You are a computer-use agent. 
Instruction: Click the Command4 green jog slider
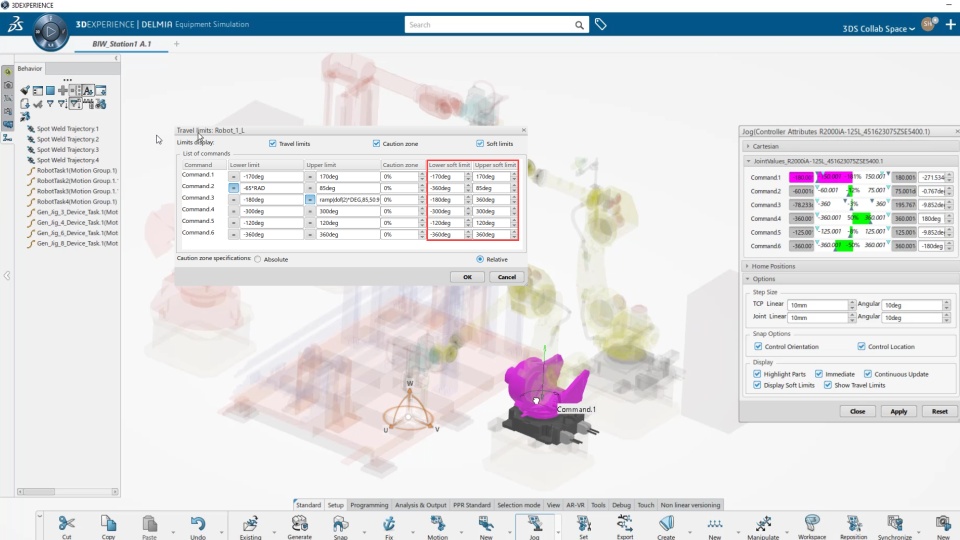[861, 218]
